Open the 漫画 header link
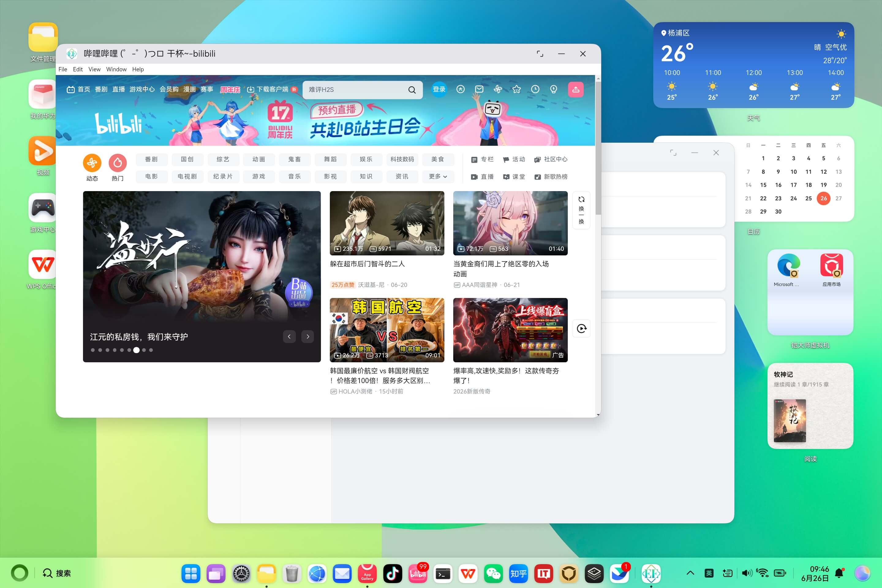Screen dimensions: 882x588 189,89
